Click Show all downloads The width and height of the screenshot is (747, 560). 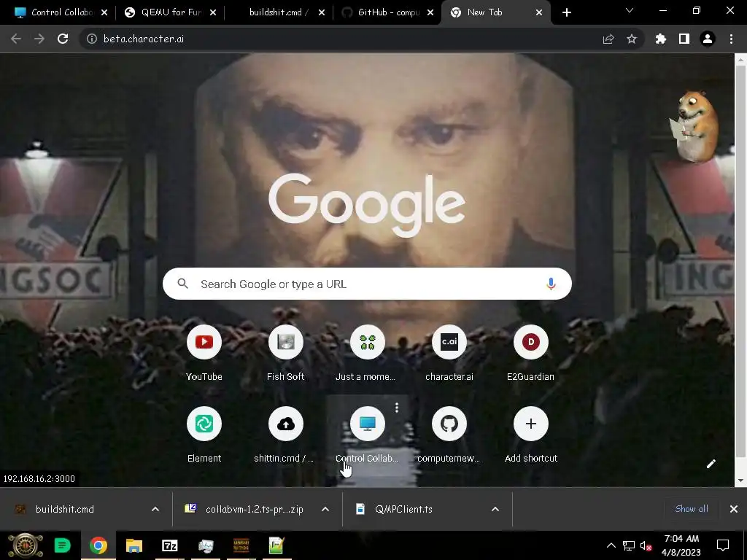(x=692, y=509)
